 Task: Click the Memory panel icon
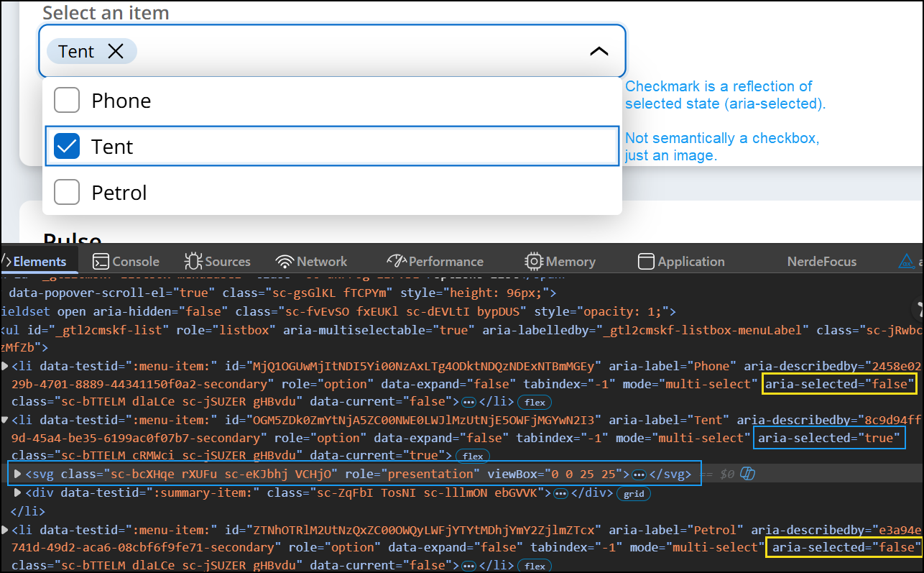(x=533, y=261)
